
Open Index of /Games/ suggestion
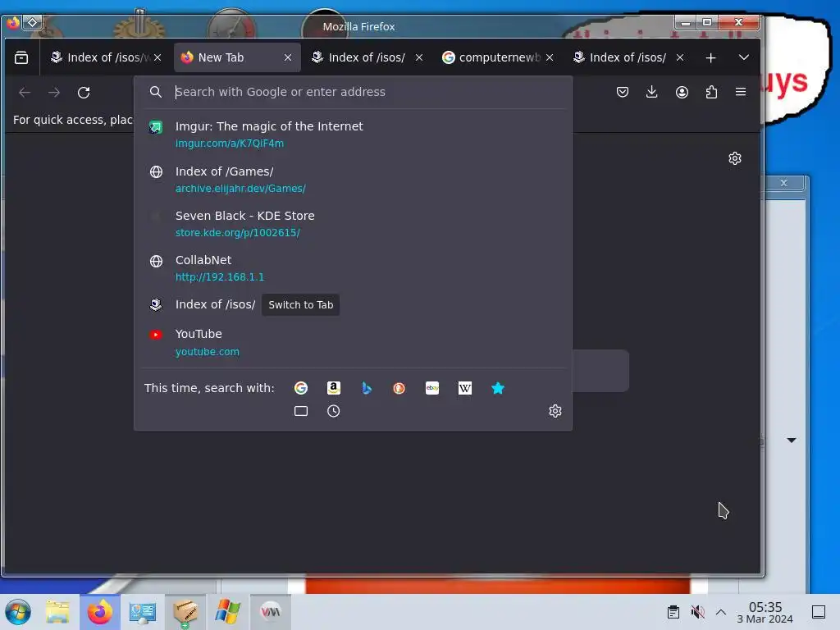(353, 180)
